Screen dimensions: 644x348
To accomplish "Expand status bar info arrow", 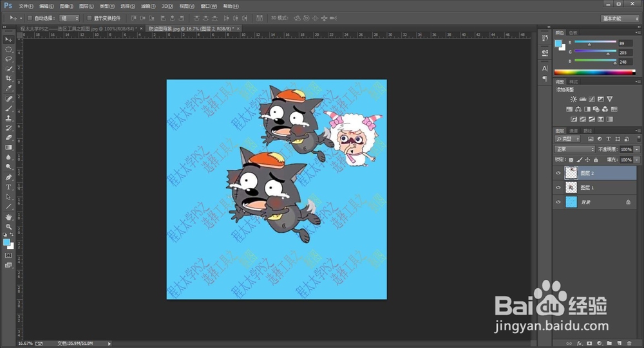I will (109, 343).
